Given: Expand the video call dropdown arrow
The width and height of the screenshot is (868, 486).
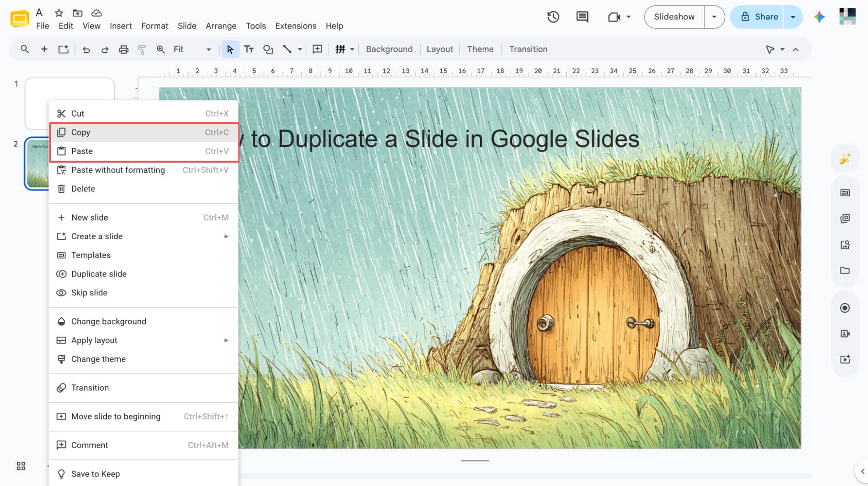Looking at the screenshot, I should click(x=628, y=17).
